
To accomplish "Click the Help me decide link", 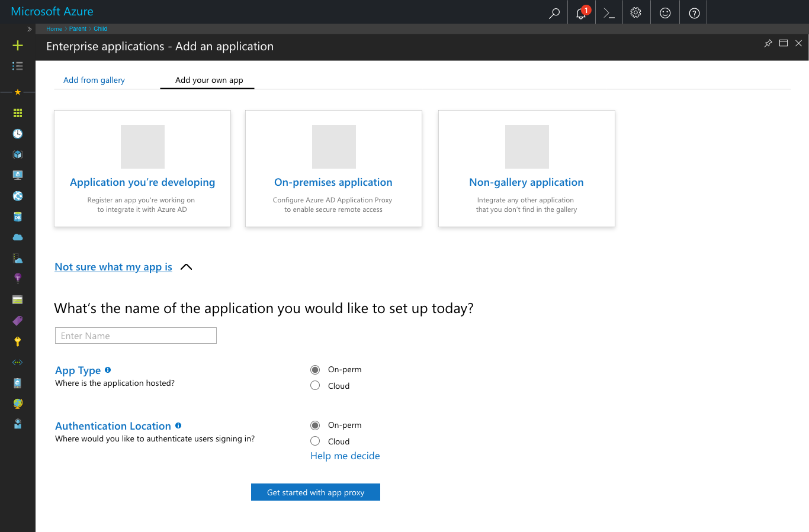I will pyautogui.click(x=345, y=456).
